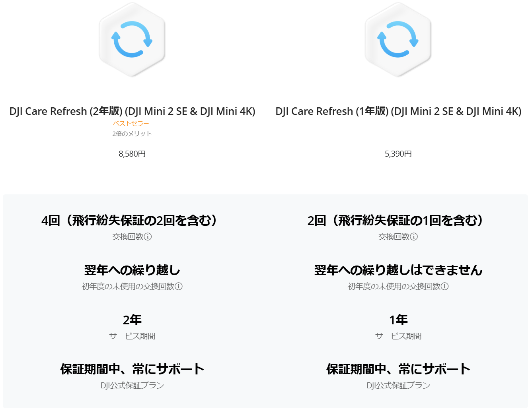Click 保証期間中、常にサポート in the 2年版 column
This screenshot has width=532, height=411.
(x=132, y=369)
